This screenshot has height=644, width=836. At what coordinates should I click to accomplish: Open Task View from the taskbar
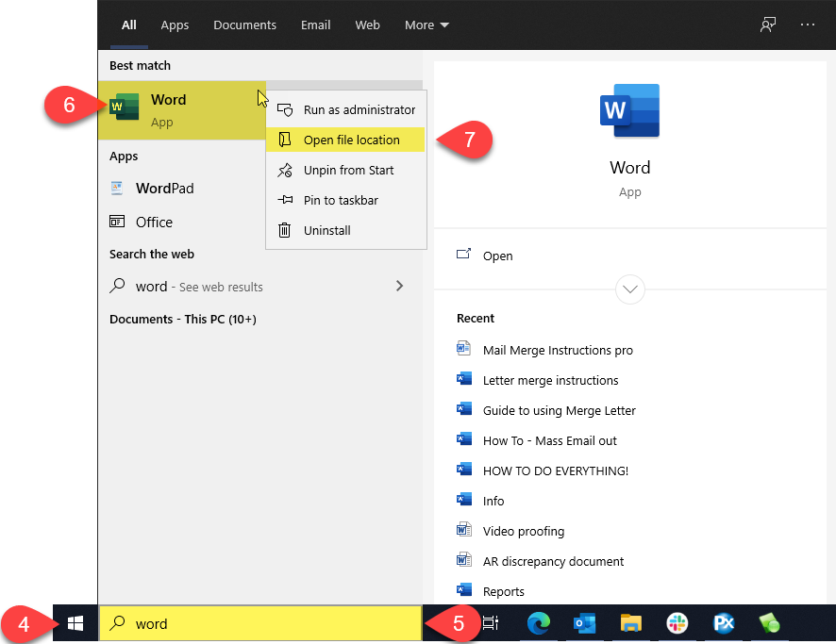click(x=490, y=622)
